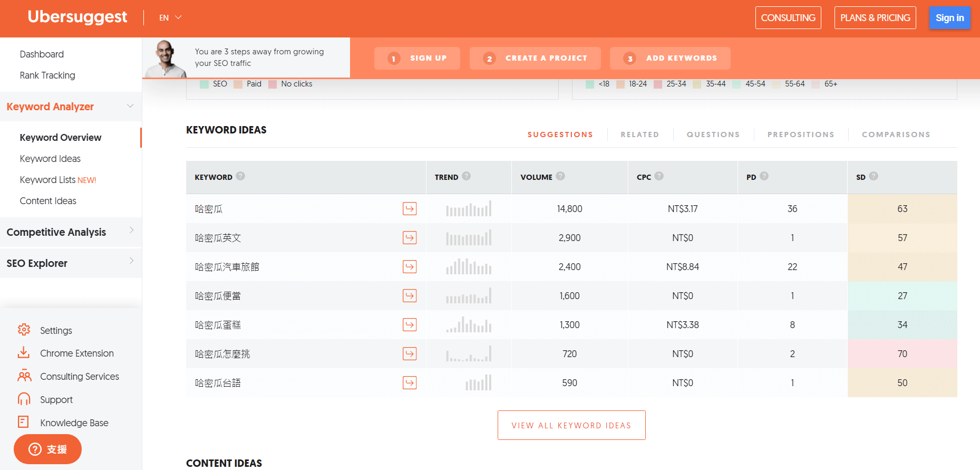View trend chart for 哈密瓜台語

[478, 382]
